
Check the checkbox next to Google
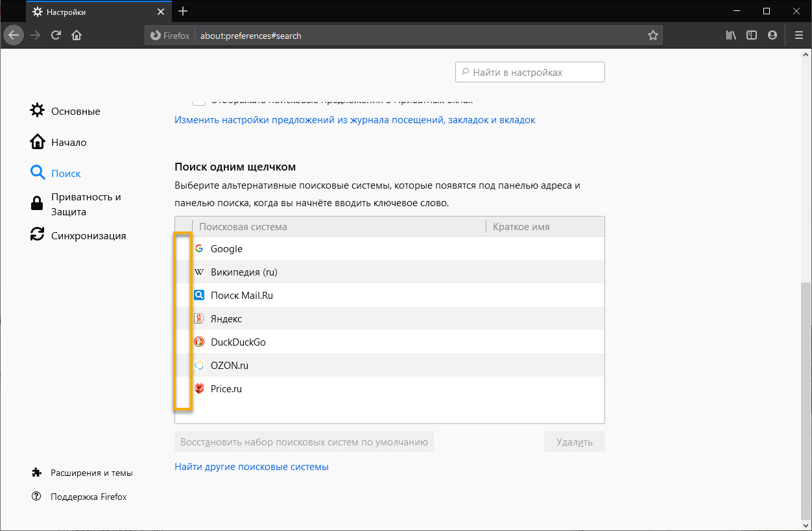(x=184, y=248)
